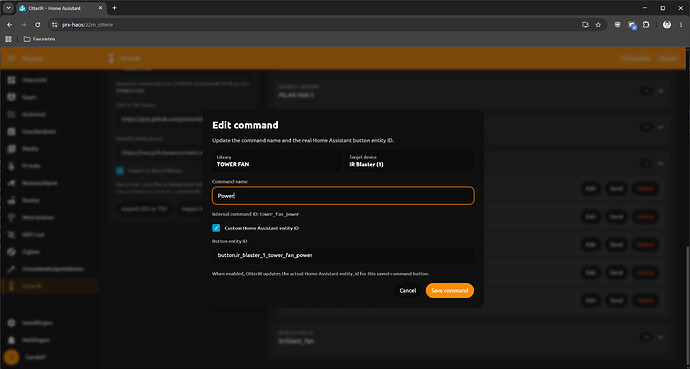Uncheck Custom Home Assistant entity ID
This screenshot has height=369, width=690.
pyautogui.click(x=216, y=228)
